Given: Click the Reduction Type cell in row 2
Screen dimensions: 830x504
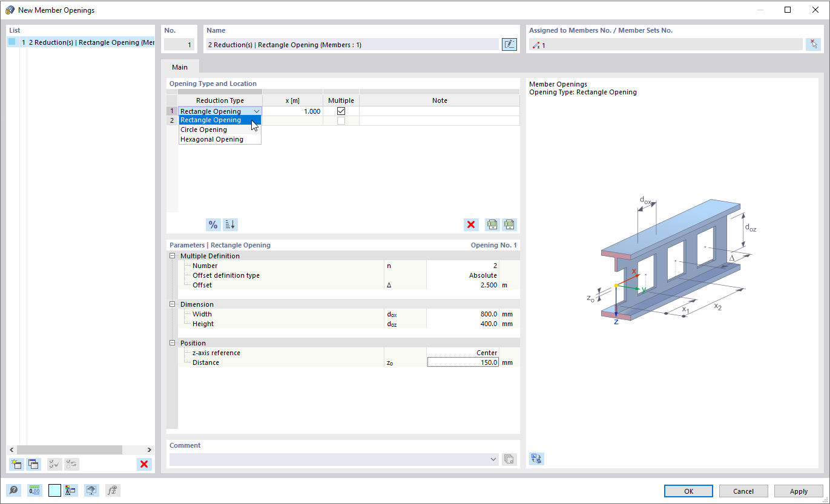Looking at the screenshot, I should click(220, 121).
